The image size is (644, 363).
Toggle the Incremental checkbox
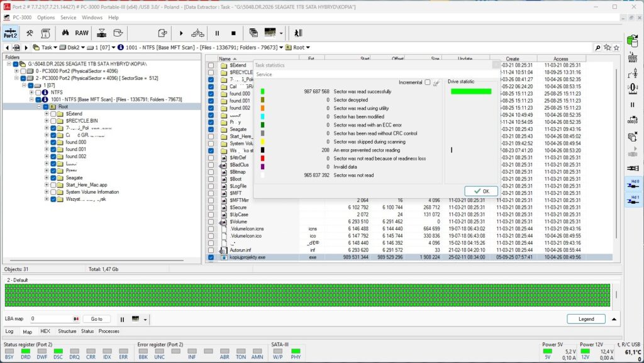click(x=428, y=82)
